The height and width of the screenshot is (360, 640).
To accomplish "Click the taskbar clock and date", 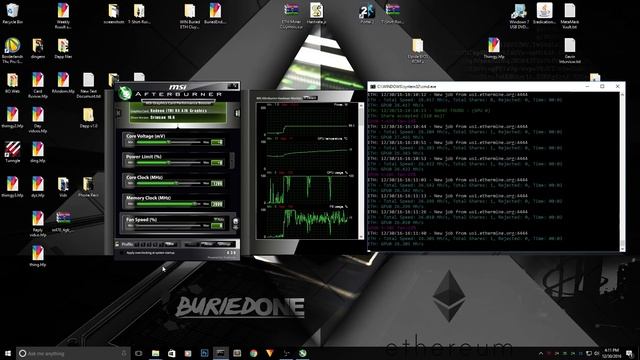I will [x=611, y=353].
